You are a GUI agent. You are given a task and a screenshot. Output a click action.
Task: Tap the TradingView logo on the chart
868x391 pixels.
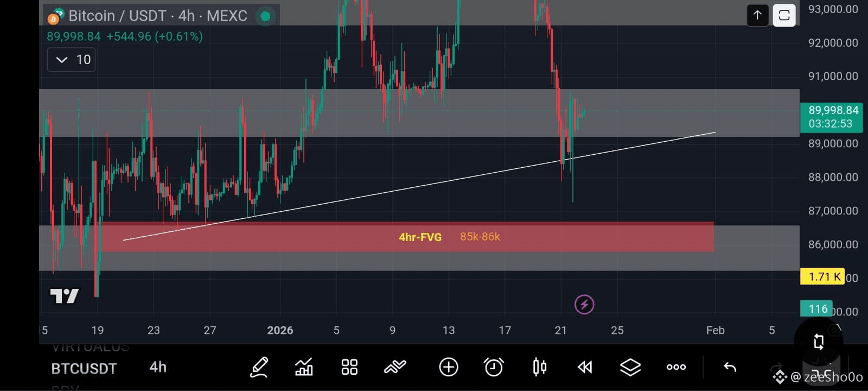coord(65,296)
